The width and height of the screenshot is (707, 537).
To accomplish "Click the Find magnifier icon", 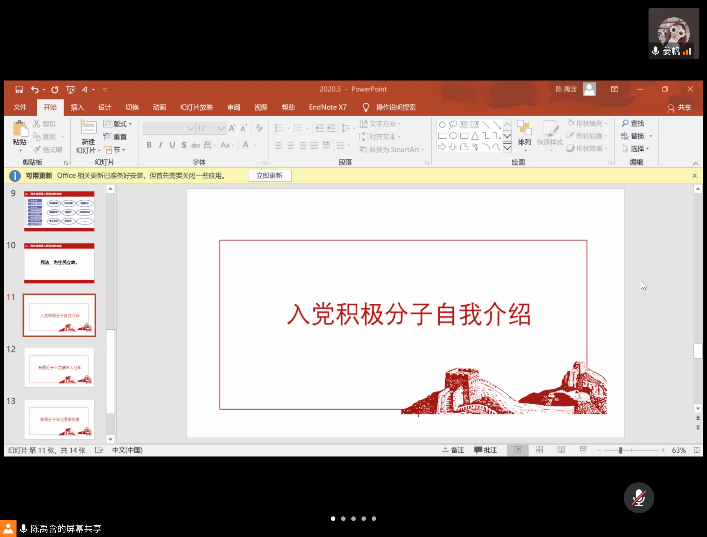I will coord(625,123).
